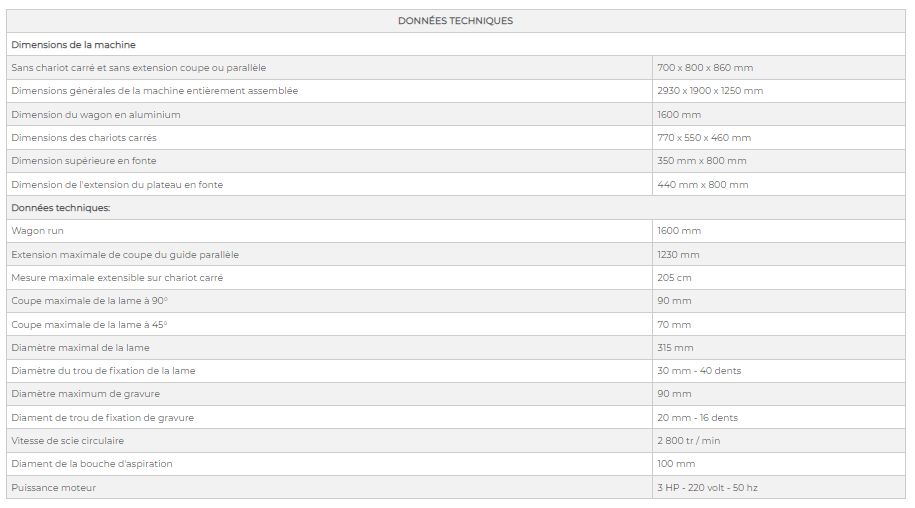Select the "2930 x 1900 x 1250 mm" cell

(x=710, y=91)
